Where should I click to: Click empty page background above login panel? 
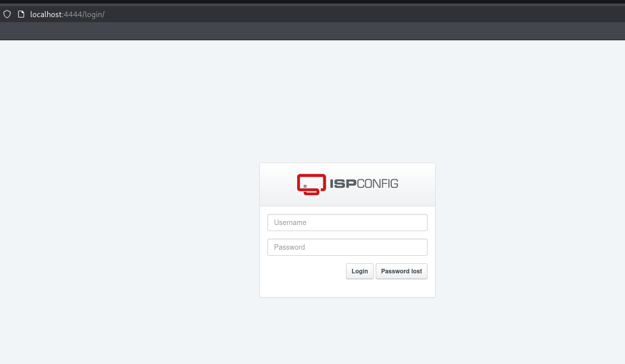[347, 101]
